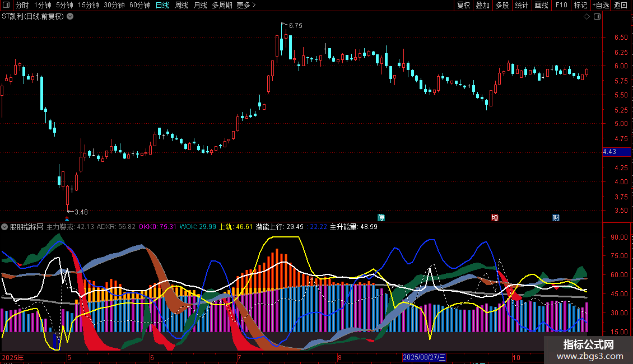
Task: Add stock via +自选 button
Action: coord(601,5)
